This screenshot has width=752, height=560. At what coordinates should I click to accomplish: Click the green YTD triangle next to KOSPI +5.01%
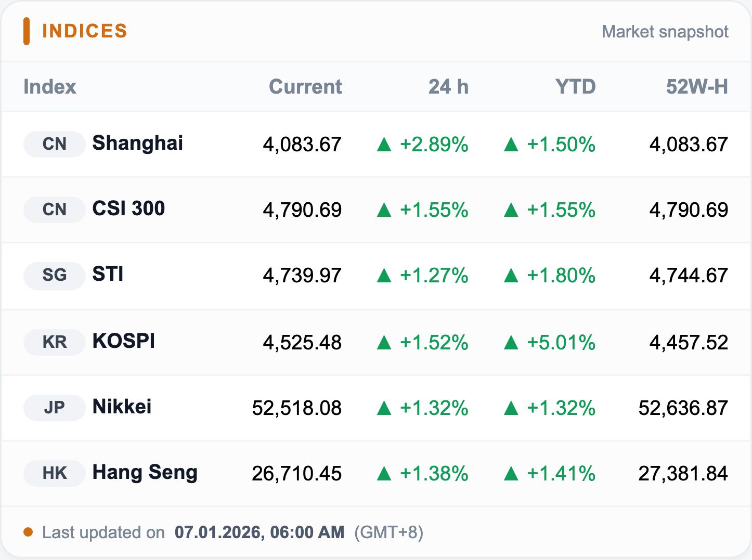click(511, 343)
